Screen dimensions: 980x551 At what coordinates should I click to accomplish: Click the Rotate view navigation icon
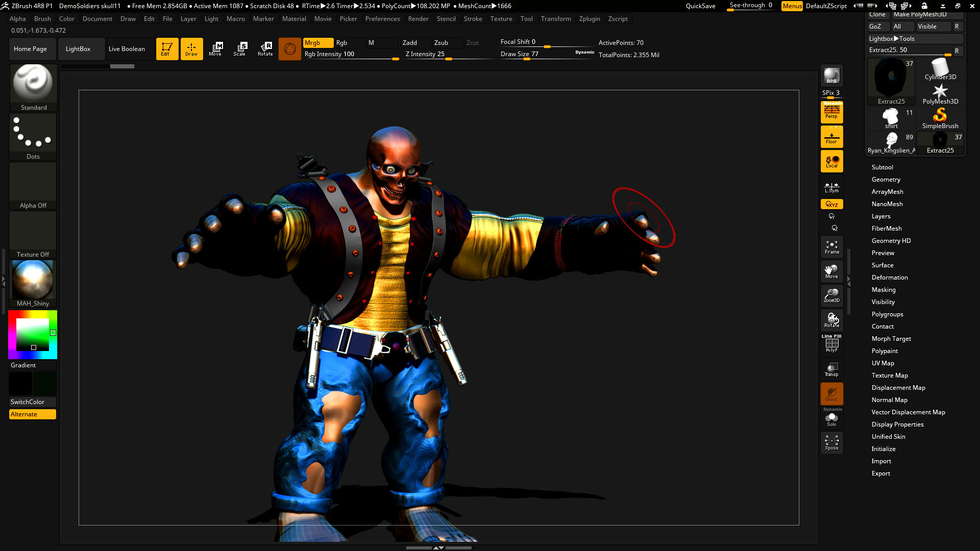(x=831, y=320)
